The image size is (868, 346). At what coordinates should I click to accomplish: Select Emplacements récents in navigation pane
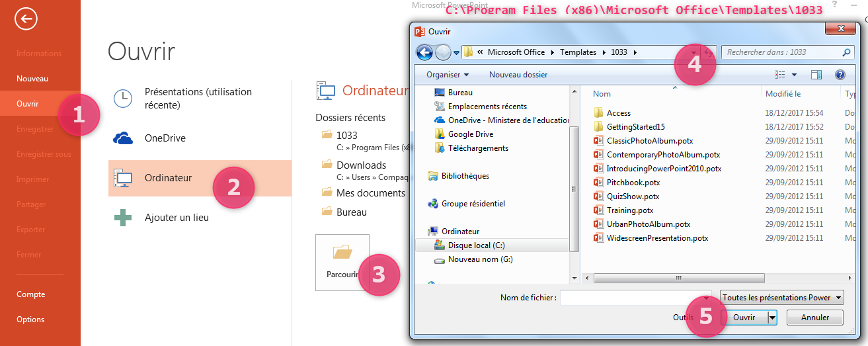click(x=487, y=107)
